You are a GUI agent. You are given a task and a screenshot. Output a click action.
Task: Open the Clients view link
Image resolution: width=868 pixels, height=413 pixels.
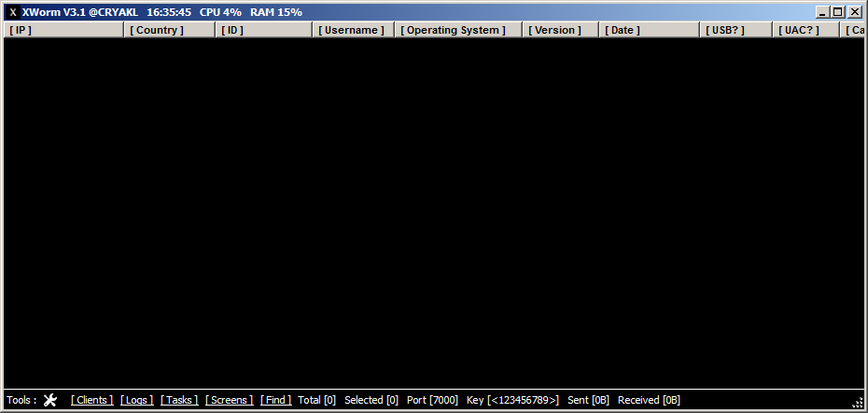[x=91, y=400]
